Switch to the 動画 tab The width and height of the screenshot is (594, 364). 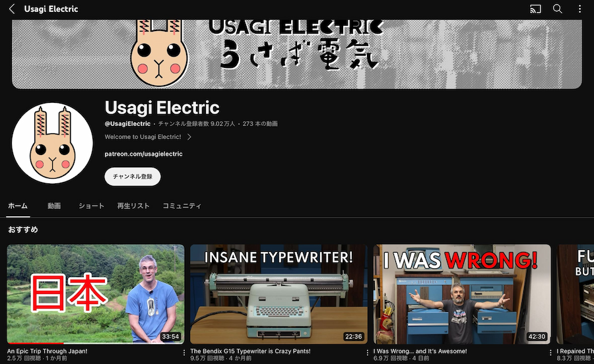pos(54,206)
